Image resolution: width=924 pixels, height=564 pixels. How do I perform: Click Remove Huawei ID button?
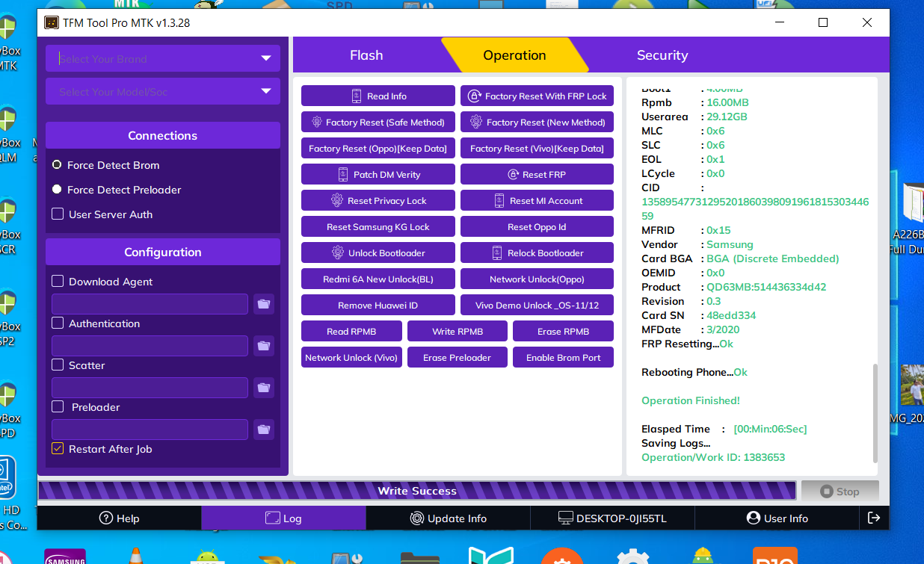coord(378,306)
